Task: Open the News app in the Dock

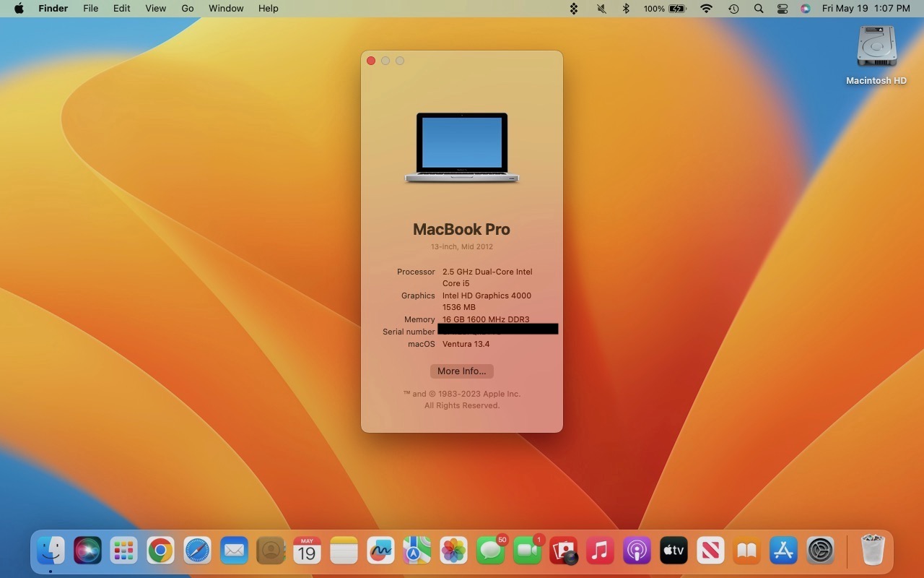Action: [710, 551]
